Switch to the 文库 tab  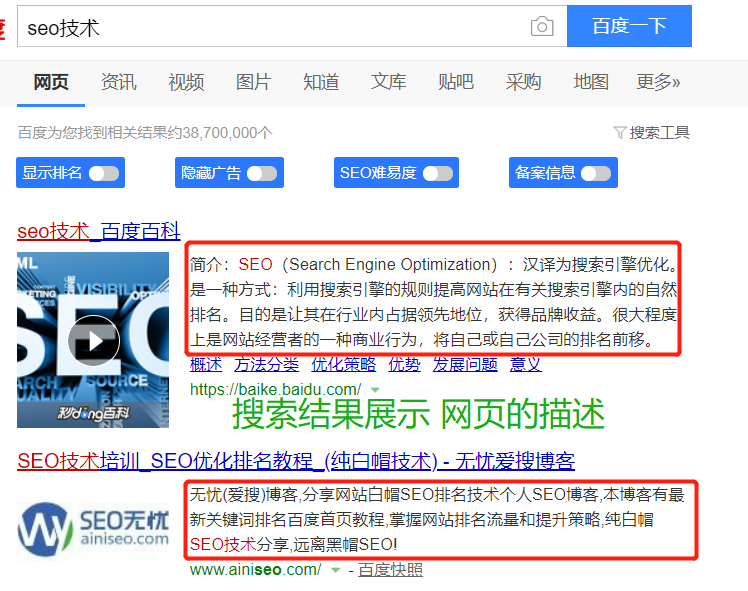(388, 82)
